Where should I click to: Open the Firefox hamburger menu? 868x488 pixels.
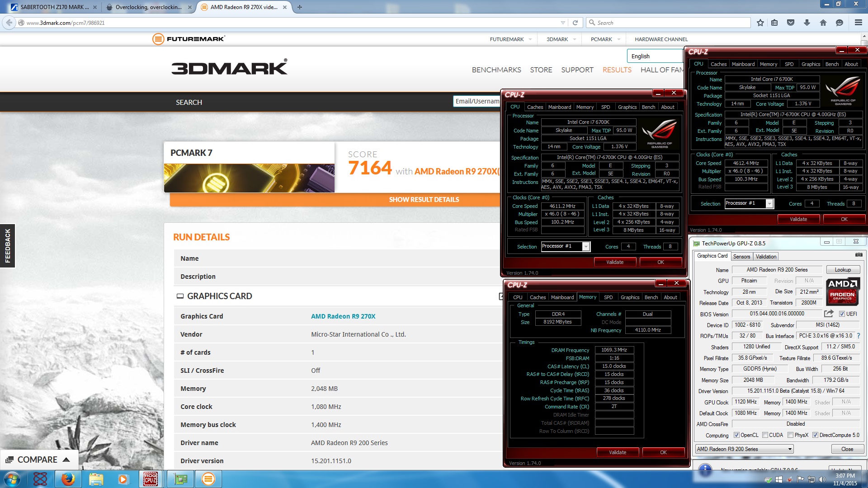pos(858,23)
